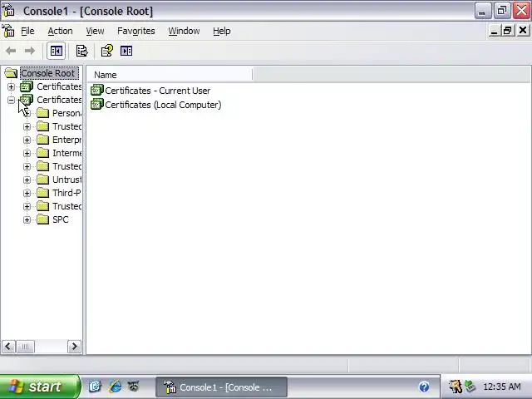Select the Third-P label in the tree

(66, 193)
